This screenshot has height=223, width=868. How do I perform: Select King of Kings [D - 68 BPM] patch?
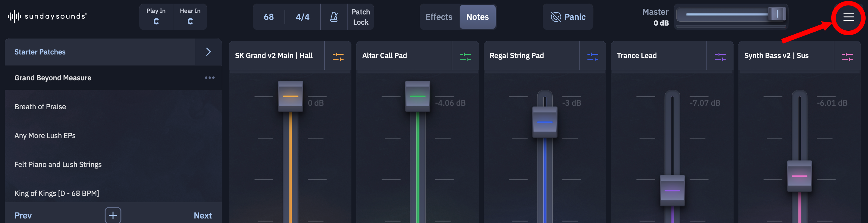(x=113, y=193)
